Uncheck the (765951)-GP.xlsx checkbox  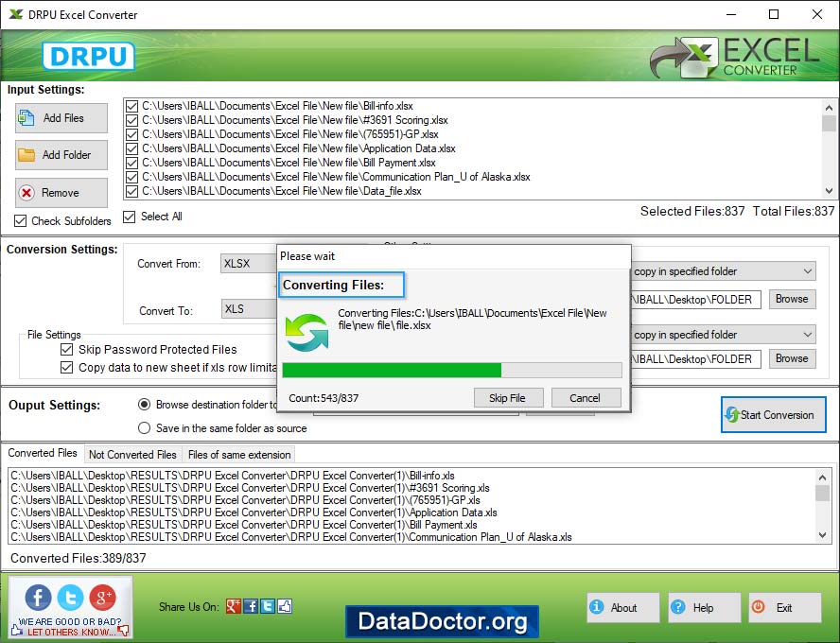click(x=131, y=134)
